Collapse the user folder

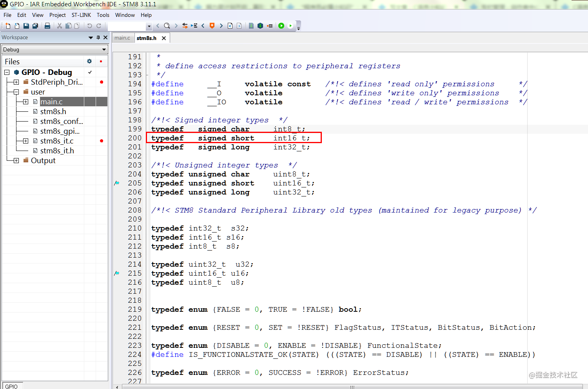point(16,92)
